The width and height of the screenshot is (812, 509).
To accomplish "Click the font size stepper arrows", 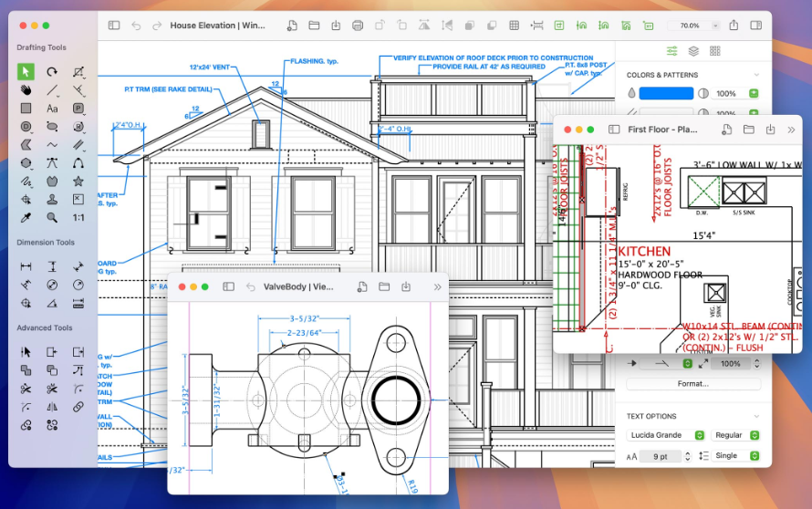I will pos(688,456).
